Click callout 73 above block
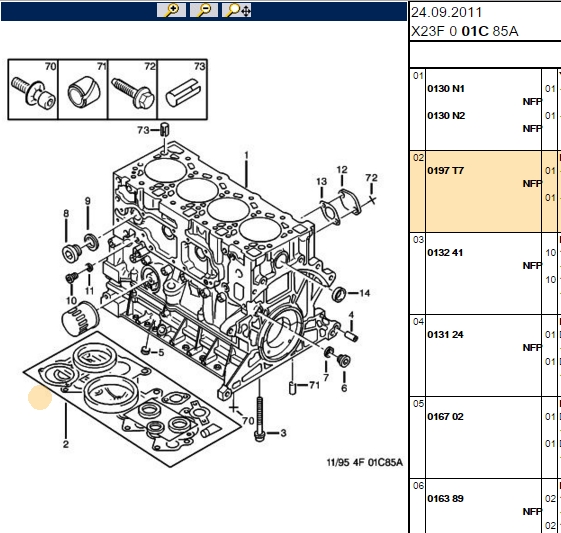The width and height of the screenshot is (561, 533). coord(143,130)
